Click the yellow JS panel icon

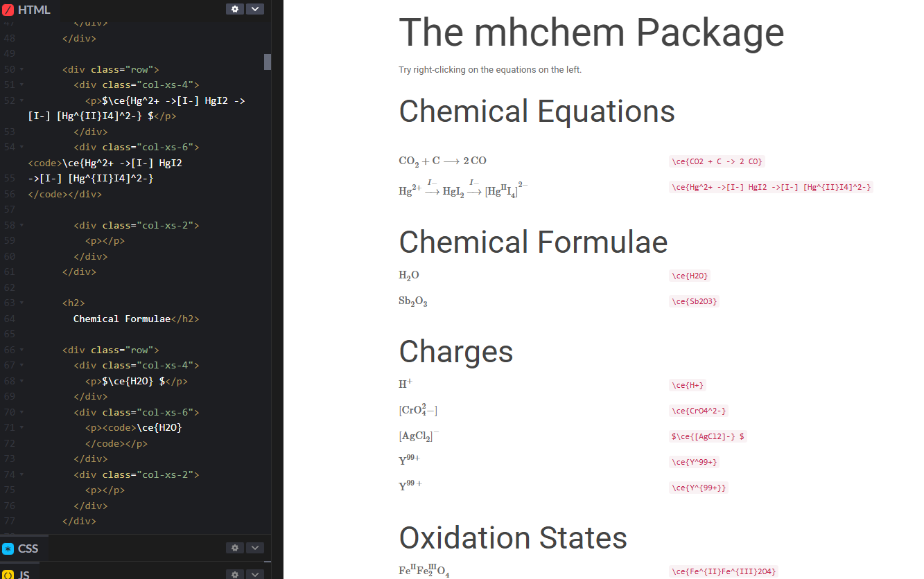click(x=7, y=574)
